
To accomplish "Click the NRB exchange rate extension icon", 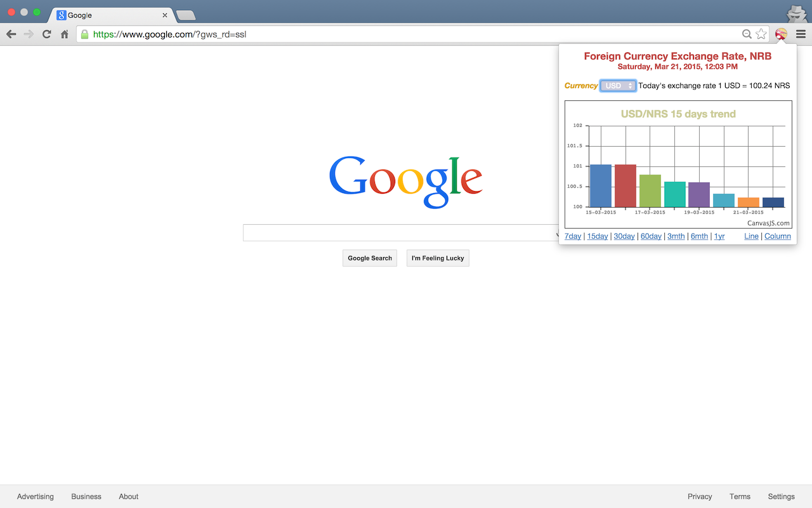I will [782, 34].
